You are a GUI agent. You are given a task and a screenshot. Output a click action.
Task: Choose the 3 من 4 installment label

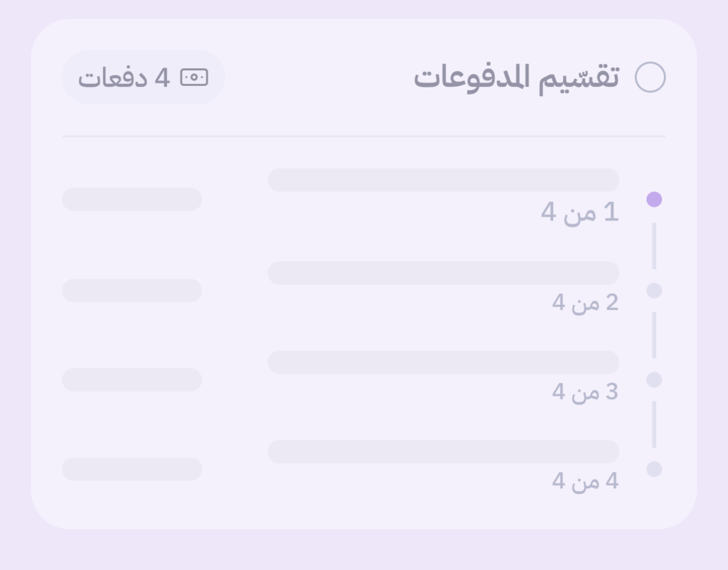click(x=586, y=392)
